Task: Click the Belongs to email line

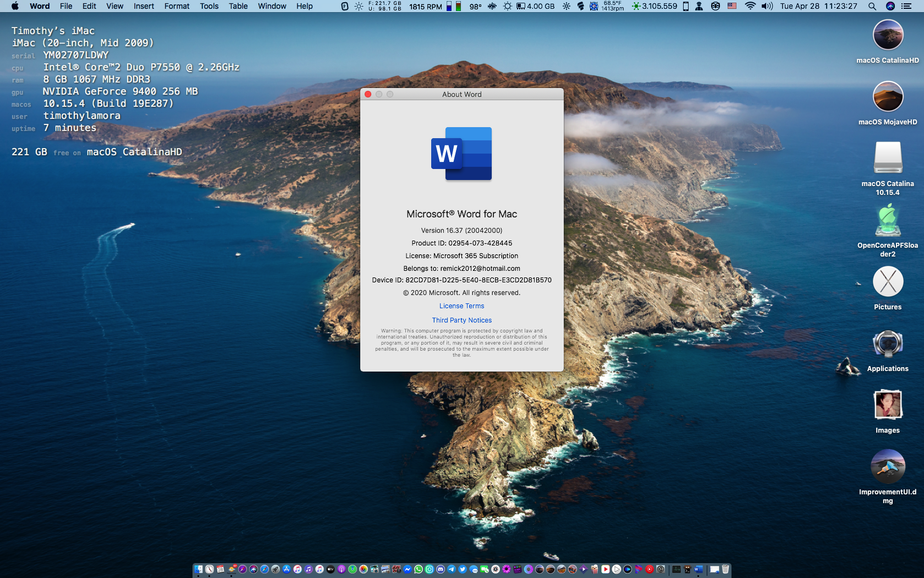Action: [461, 269]
